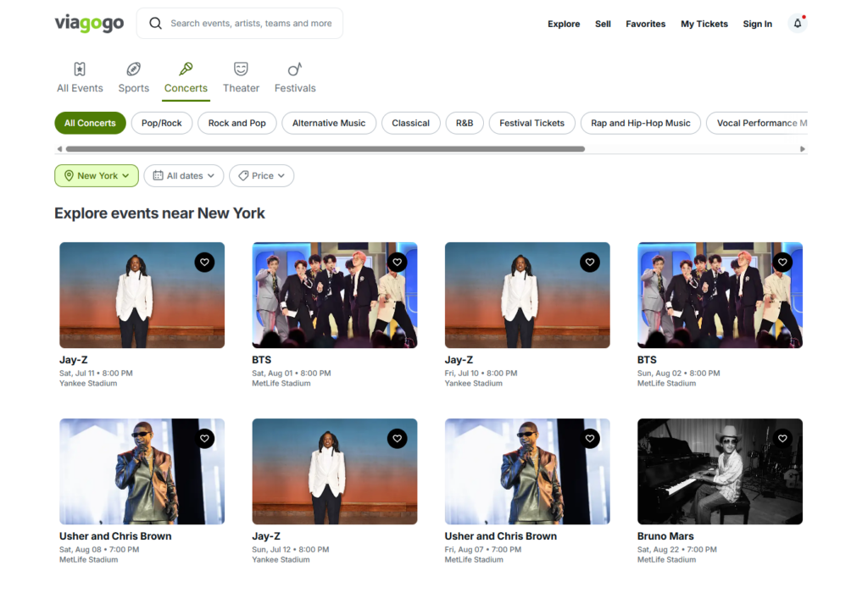Open Jay-Z Sun, Jul 12 event image
The width and height of the screenshot is (868, 593).
(335, 471)
